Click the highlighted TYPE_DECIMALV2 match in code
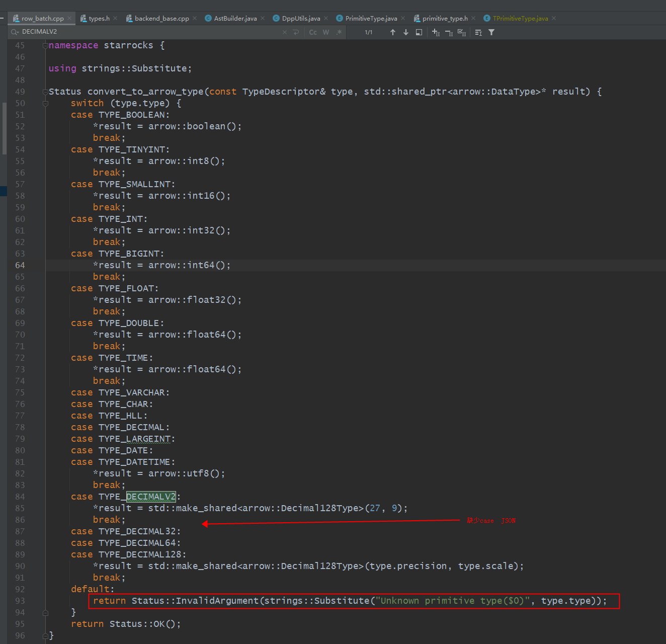Viewport: 666px width, 644px height. coord(150,497)
